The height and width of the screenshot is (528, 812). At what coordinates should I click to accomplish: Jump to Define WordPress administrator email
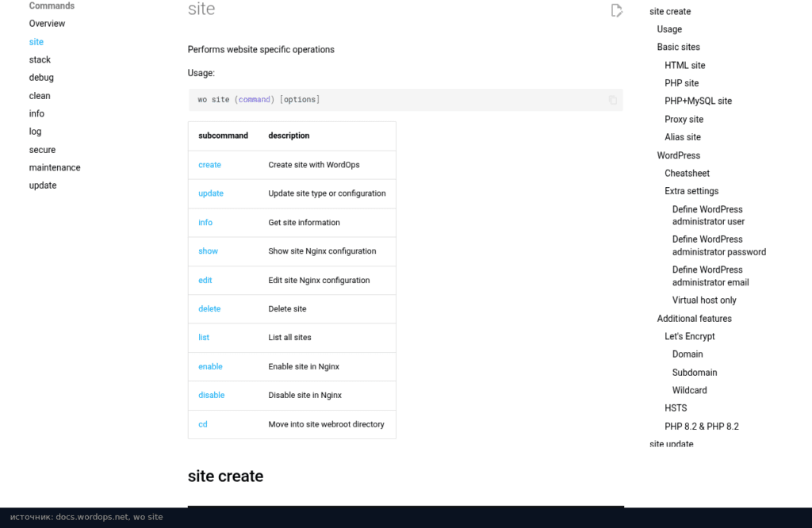click(x=710, y=276)
